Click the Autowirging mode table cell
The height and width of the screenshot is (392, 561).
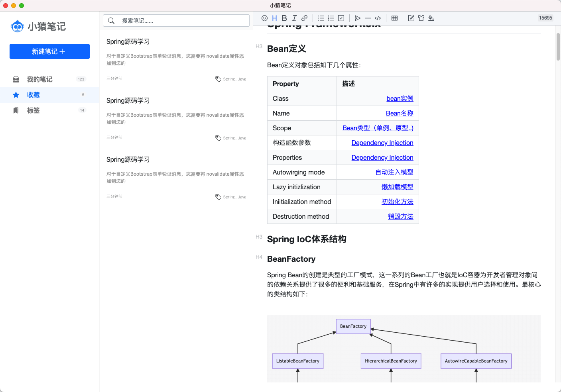coord(302,172)
